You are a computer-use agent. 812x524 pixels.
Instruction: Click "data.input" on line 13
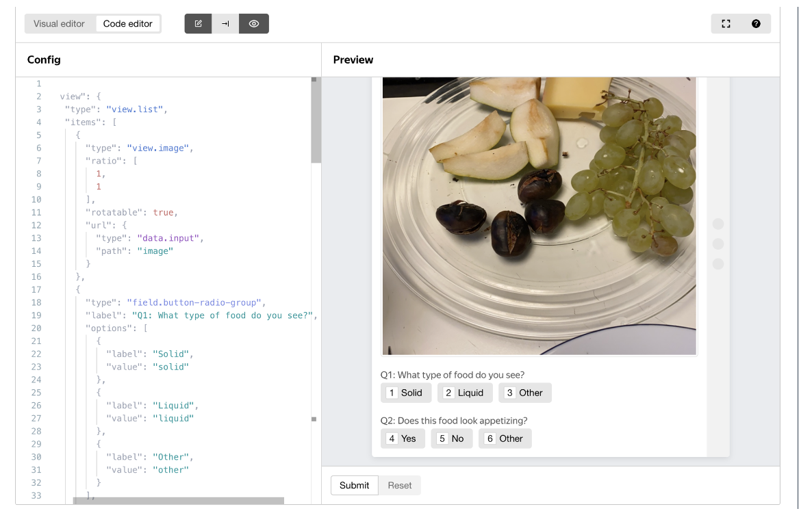tap(168, 238)
